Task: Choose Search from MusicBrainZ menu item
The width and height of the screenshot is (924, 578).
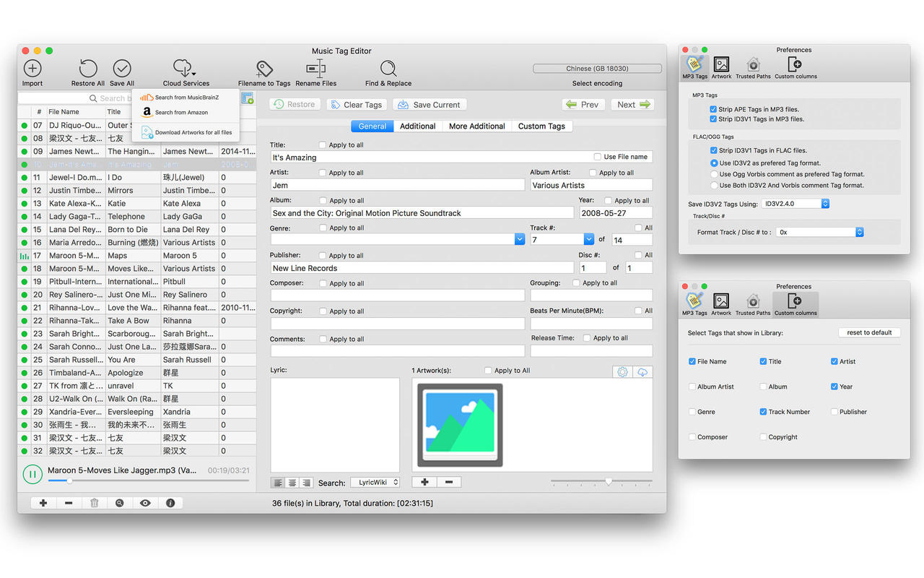Action: [x=186, y=98]
